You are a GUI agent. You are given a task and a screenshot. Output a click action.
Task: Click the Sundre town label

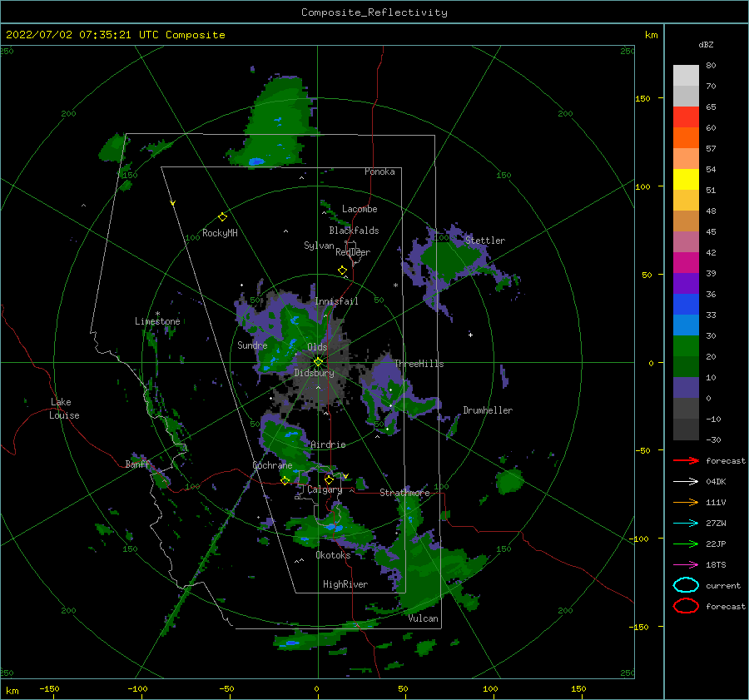pos(252,345)
